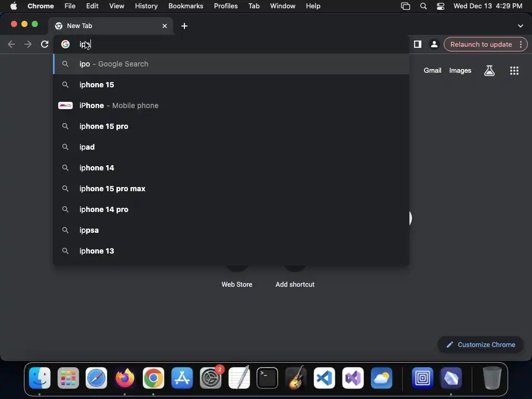Open Terminal from the dock
This screenshot has height=399, width=532.
(268, 378)
